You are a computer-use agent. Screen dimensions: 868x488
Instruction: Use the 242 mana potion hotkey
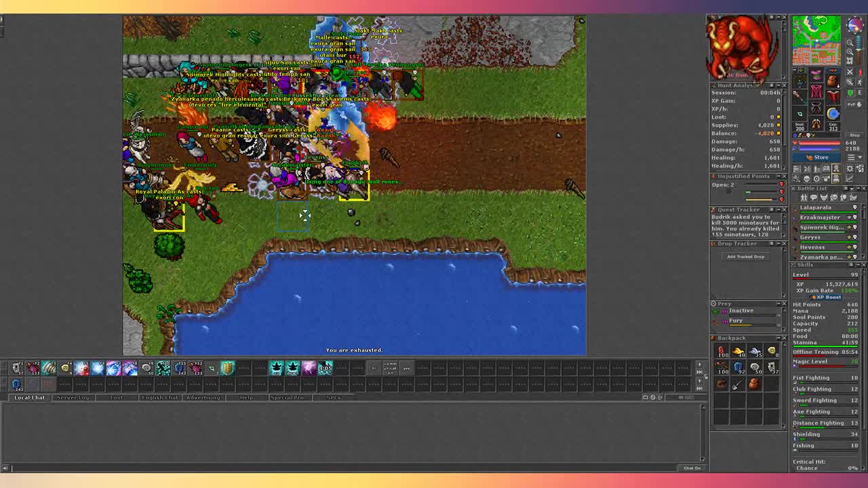click(x=17, y=384)
